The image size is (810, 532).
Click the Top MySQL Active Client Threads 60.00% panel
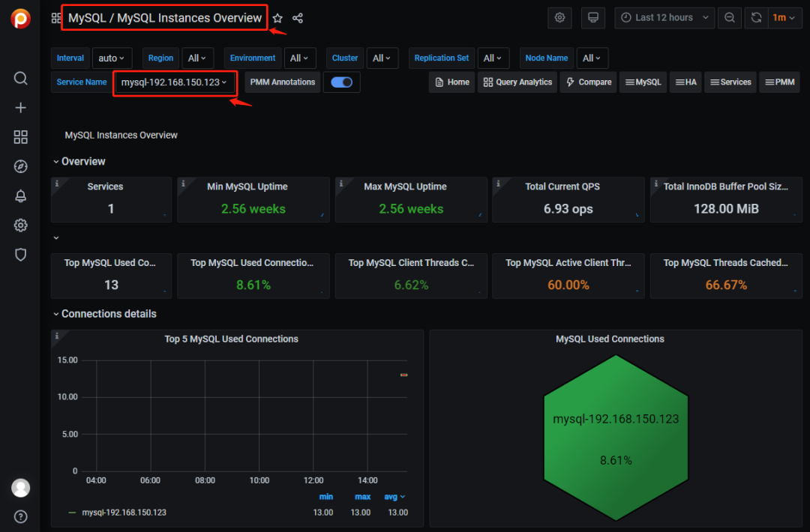tap(568, 276)
